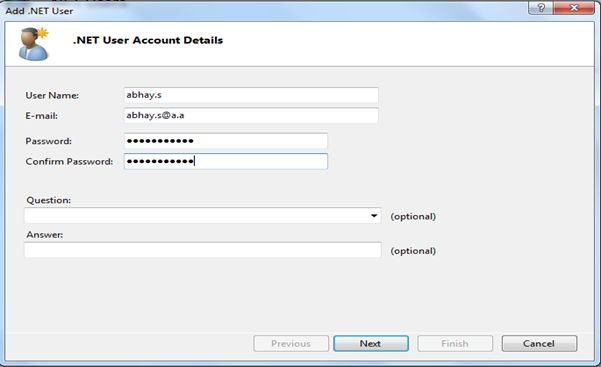Click the (optional) text beside Answer
The height and width of the screenshot is (367, 601).
click(413, 251)
